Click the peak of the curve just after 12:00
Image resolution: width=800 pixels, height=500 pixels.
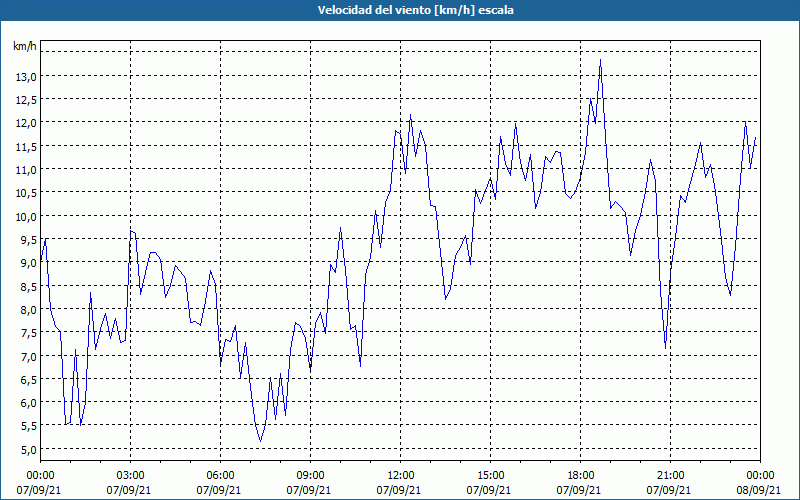410,115
